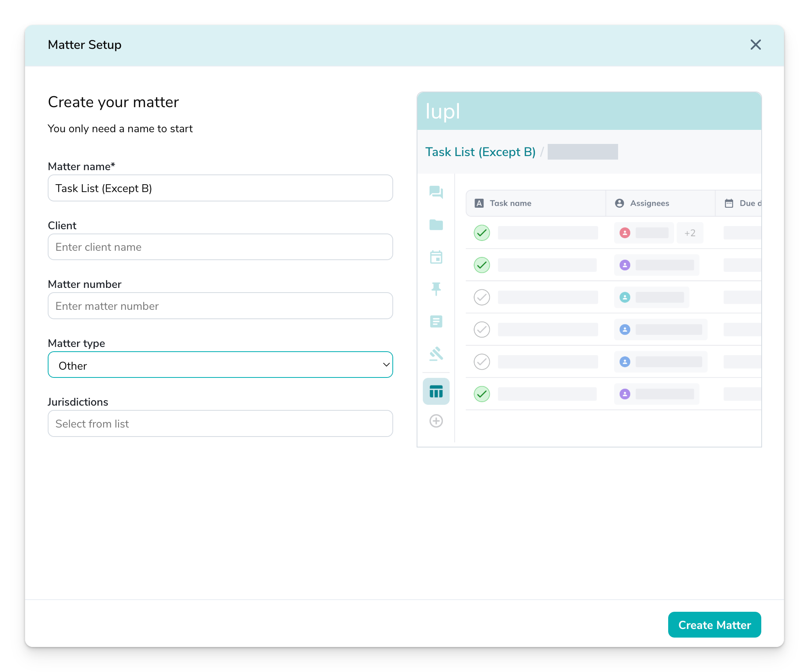Toggle the last task's green checkmark
Image resolution: width=809 pixels, height=672 pixels.
pos(482,394)
